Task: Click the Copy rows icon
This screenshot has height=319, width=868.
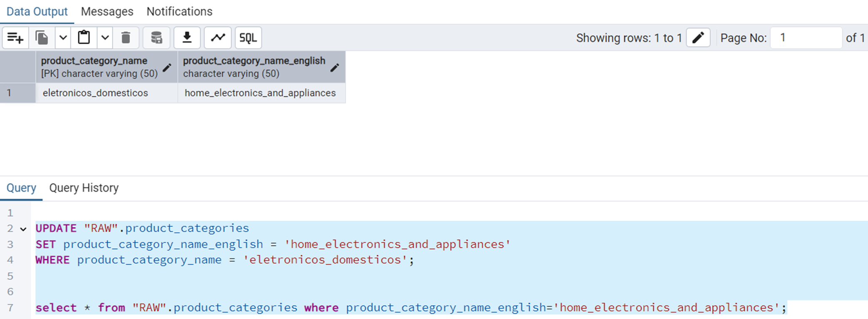Action: click(42, 38)
